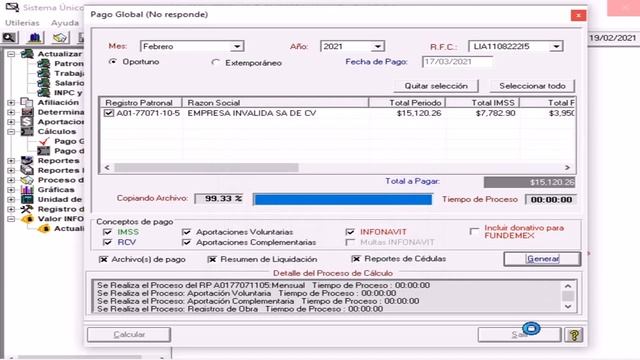Select the Oportuno radio button
640x360 pixels.
pyautogui.click(x=113, y=62)
